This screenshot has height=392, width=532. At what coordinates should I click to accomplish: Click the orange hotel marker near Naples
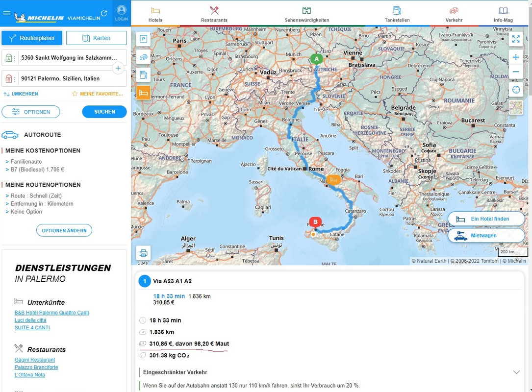333,180
